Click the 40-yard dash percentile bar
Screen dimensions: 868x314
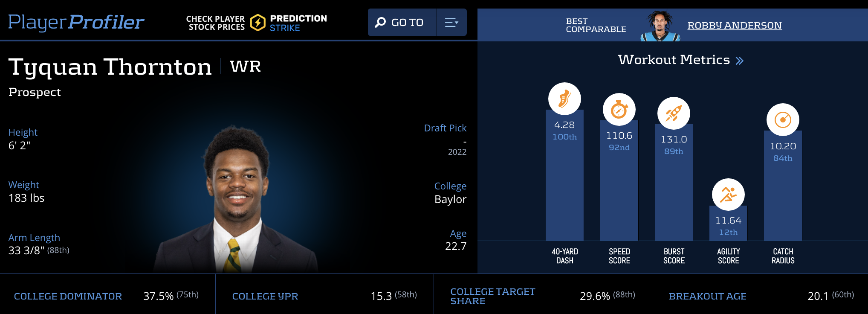click(564, 188)
